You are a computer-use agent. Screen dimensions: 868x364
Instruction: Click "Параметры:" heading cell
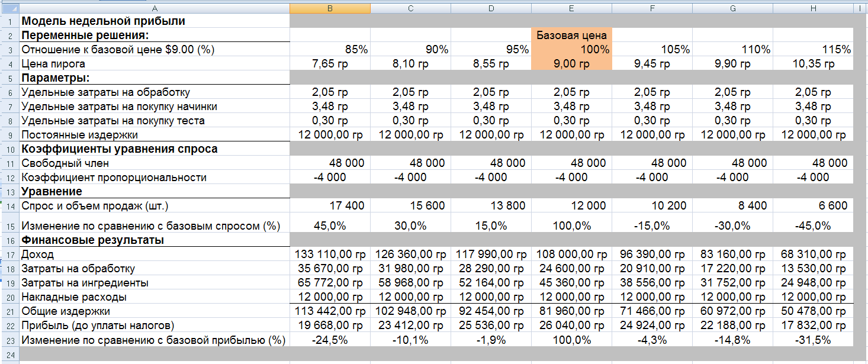pyautogui.click(x=155, y=78)
